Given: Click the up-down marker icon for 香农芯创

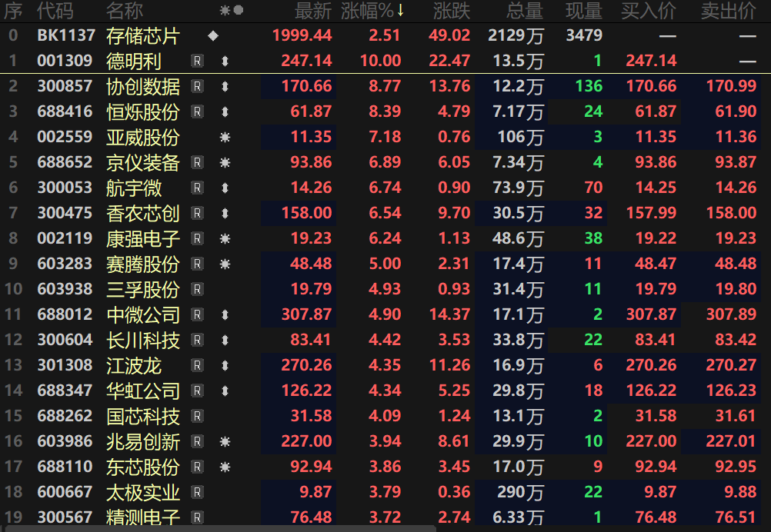Looking at the screenshot, I should click(x=225, y=213).
